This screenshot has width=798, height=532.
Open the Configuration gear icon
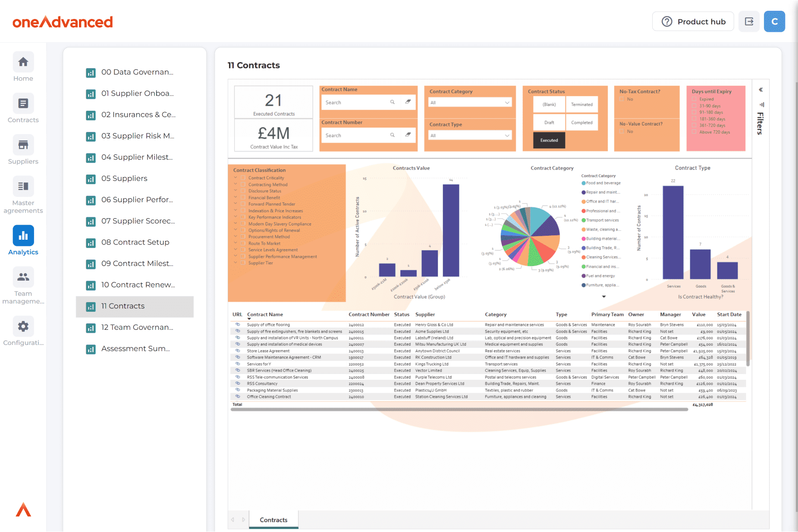[23, 327]
